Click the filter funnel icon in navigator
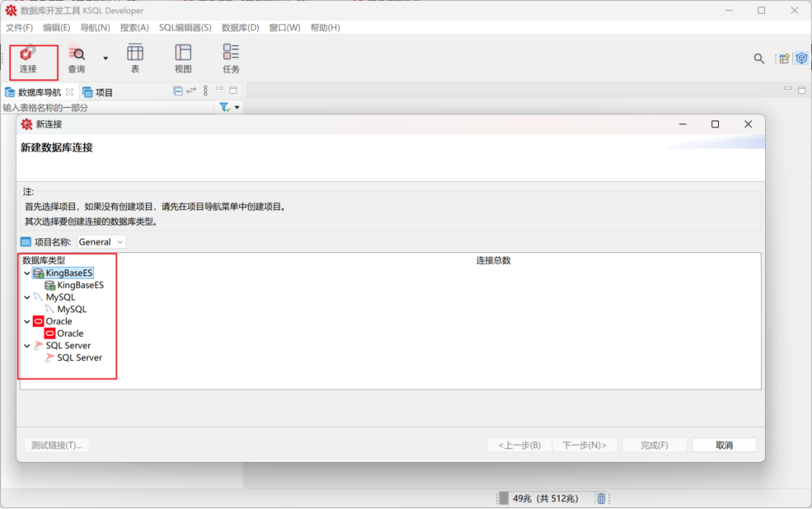Viewport: 812px width, 509px height. pyautogui.click(x=224, y=107)
